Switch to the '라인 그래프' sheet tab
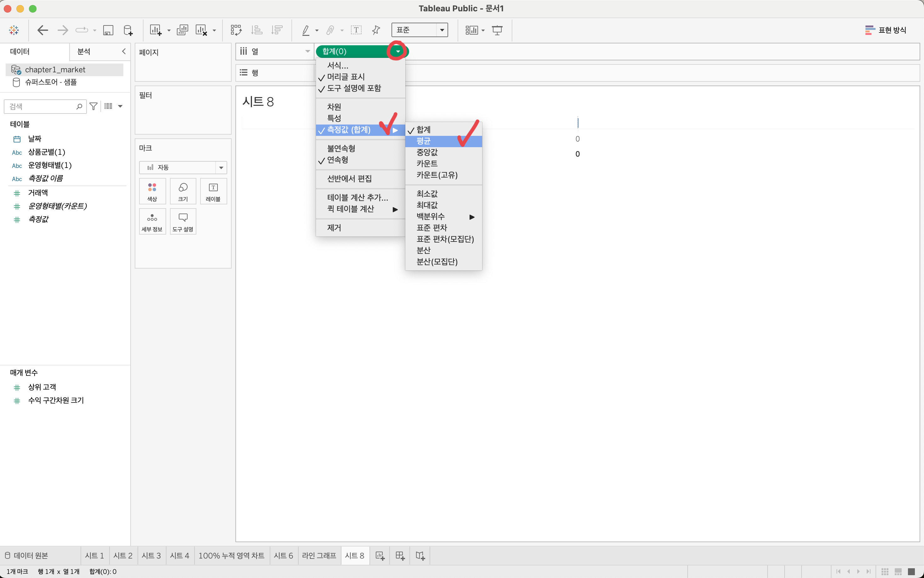The width and height of the screenshot is (924, 578). pyautogui.click(x=318, y=555)
